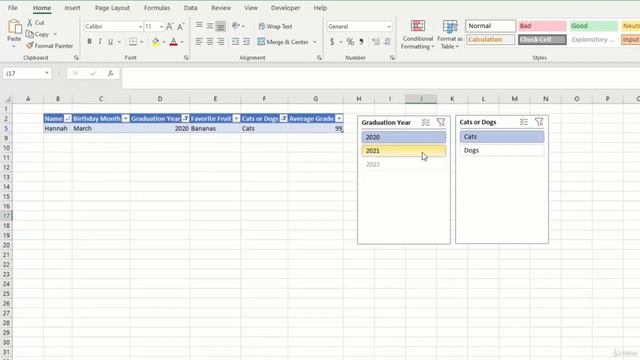Open the File menu
640x360 pixels.
tap(13, 8)
